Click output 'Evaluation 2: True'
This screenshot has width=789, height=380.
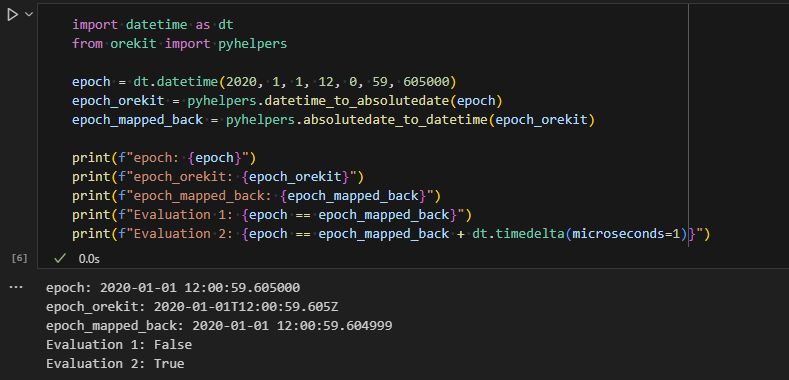point(115,363)
